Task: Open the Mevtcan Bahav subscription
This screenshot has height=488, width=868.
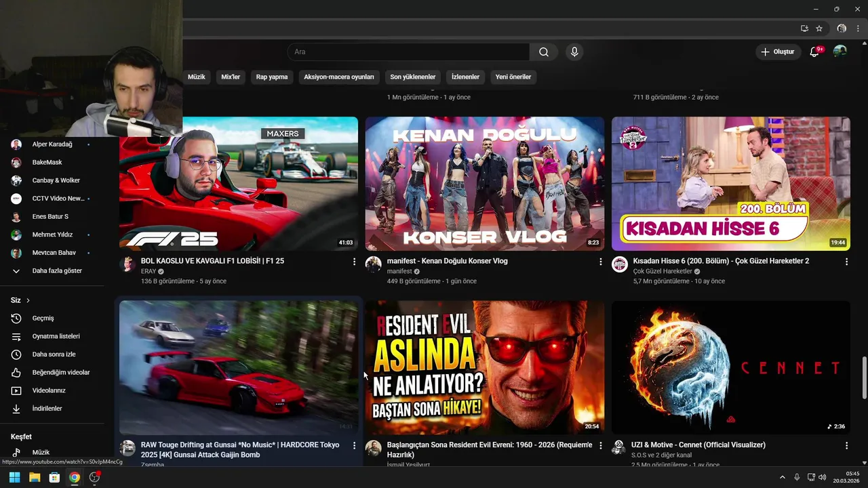Action: 53,253
